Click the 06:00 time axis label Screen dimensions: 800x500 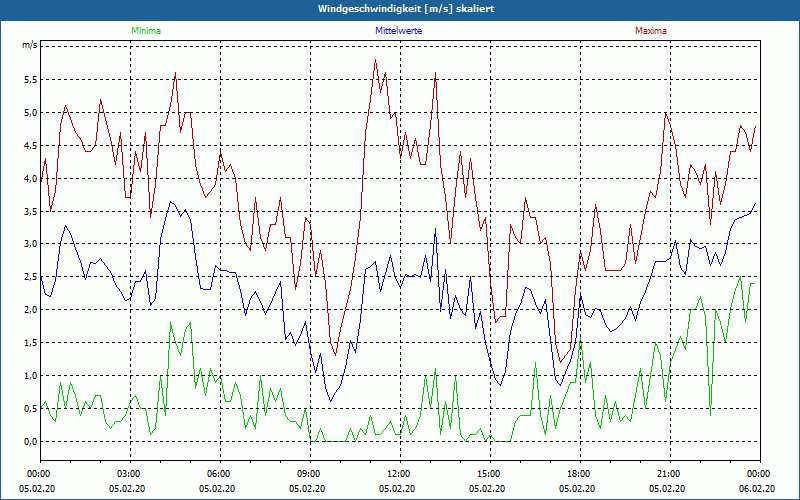[220, 473]
